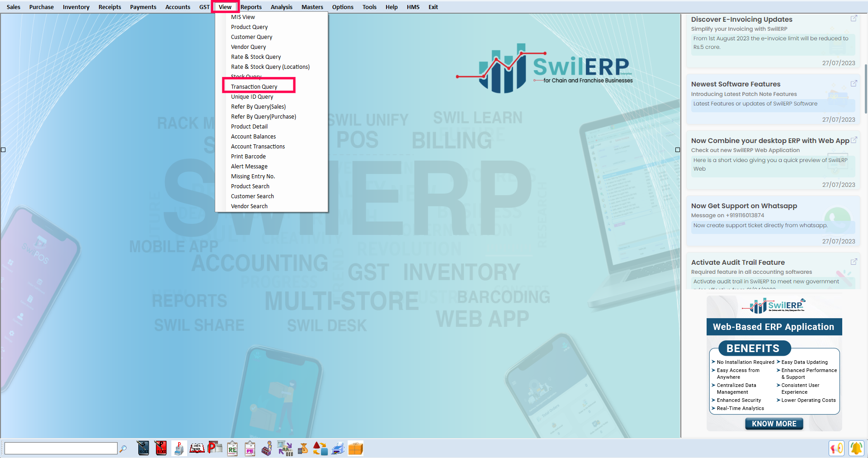Click the shapes with swap arrows icon
This screenshot has height=458, width=868.
point(321,448)
